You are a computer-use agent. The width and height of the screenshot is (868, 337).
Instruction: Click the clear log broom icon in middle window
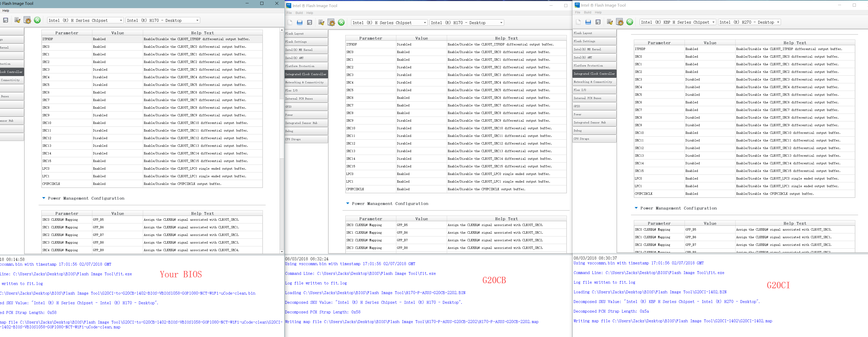coord(321,23)
